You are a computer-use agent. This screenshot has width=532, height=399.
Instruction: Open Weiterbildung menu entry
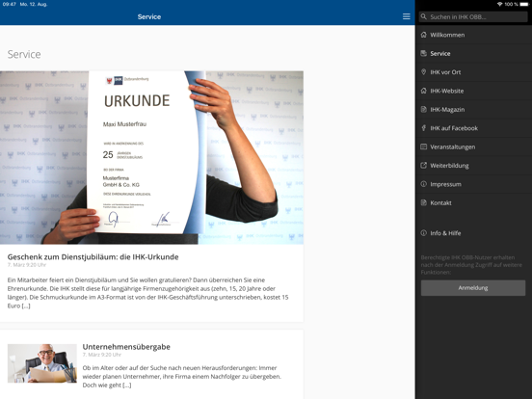point(473,165)
